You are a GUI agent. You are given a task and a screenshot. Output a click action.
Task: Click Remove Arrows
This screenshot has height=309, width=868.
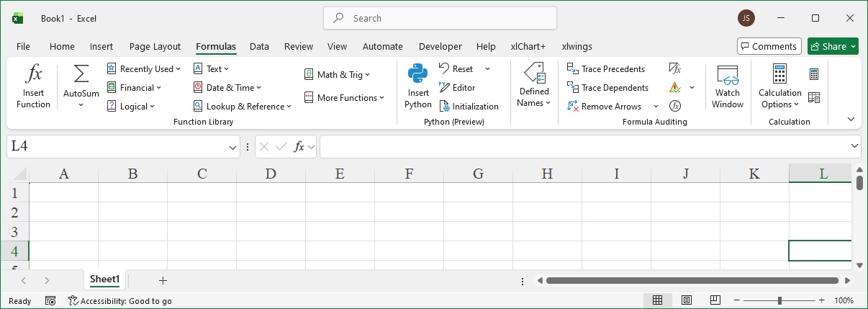coord(605,107)
